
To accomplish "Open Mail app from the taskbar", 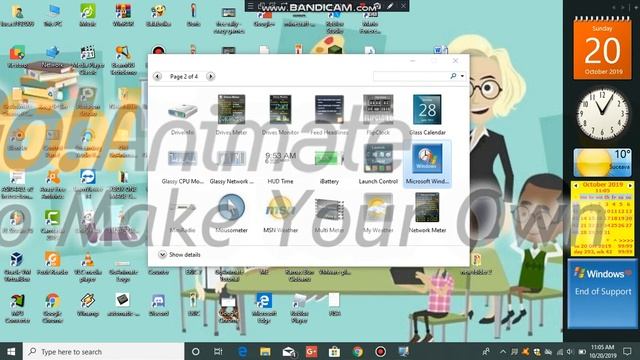I will (x=289, y=351).
